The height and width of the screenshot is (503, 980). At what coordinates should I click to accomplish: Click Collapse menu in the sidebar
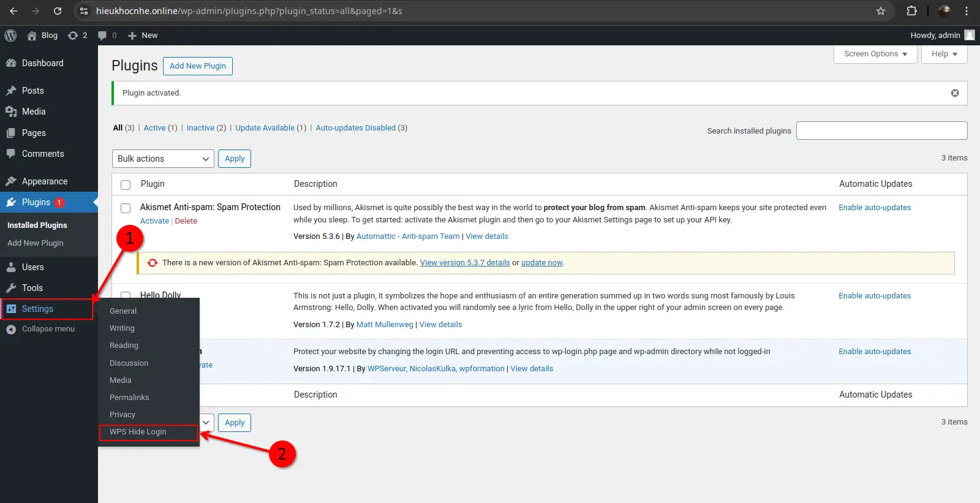coord(49,329)
